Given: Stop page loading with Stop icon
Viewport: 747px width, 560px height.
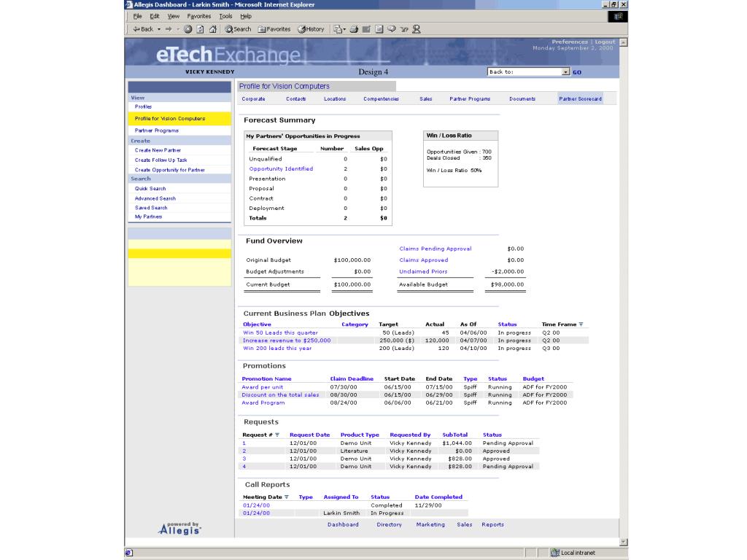Looking at the screenshot, I should click(187, 29).
